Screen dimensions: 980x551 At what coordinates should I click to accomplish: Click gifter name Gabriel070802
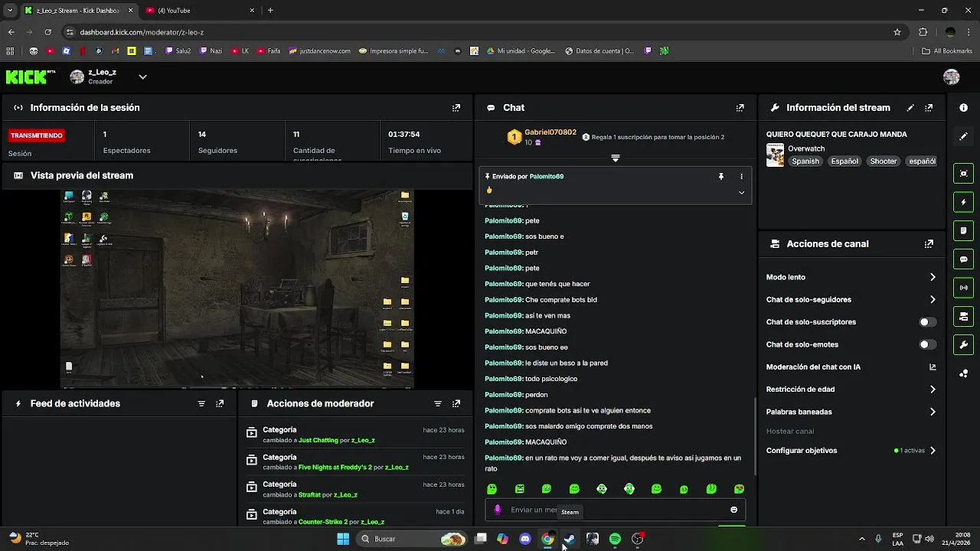coord(550,132)
